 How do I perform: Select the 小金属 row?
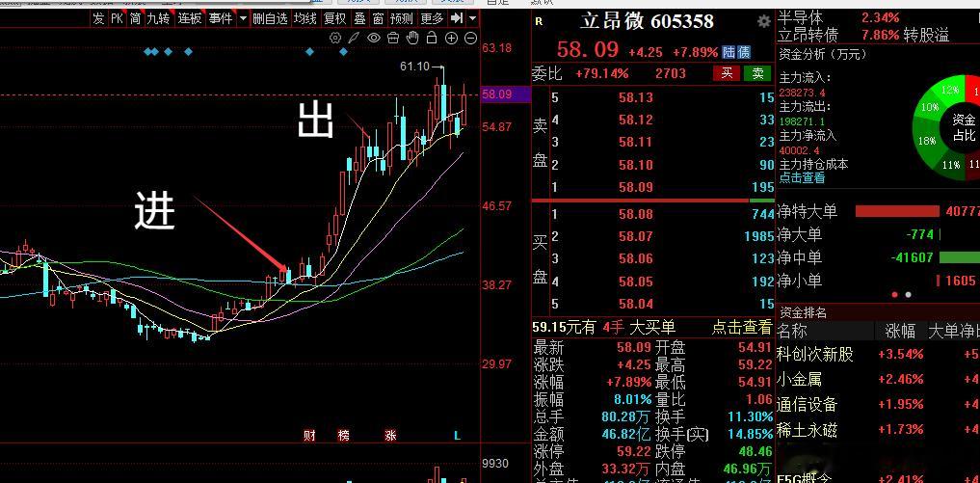pyautogui.click(x=878, y=379)
